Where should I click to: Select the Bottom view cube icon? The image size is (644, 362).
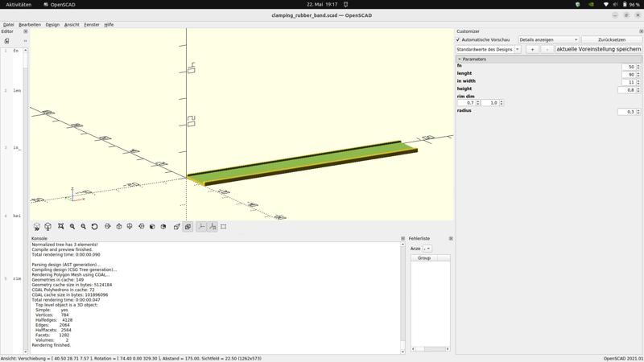pos(130,227)
